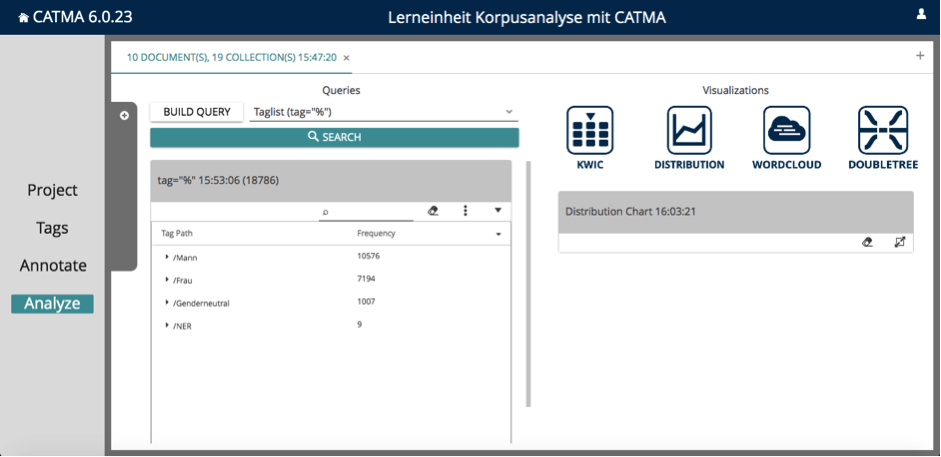Click the eraser icon in query results

(433, 211)
